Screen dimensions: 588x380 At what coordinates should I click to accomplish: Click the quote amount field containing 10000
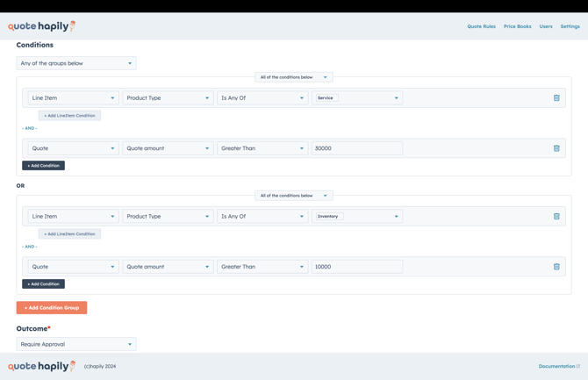[x=356, y=267]
